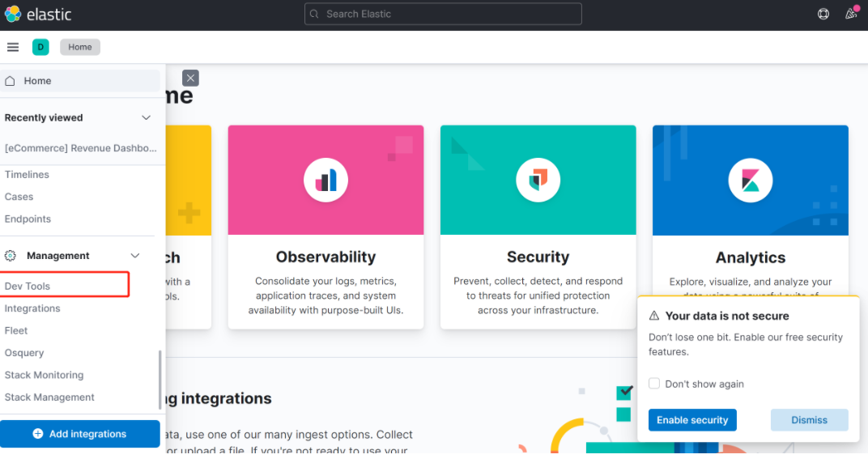
Task: Click the magnifier icon in search bar
Action: point(314,14)
